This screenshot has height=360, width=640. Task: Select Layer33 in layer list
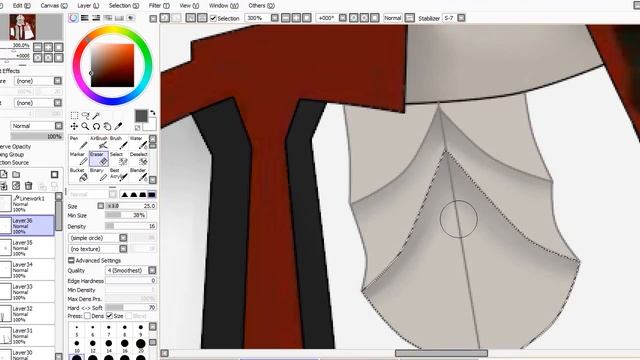[27, 292]
